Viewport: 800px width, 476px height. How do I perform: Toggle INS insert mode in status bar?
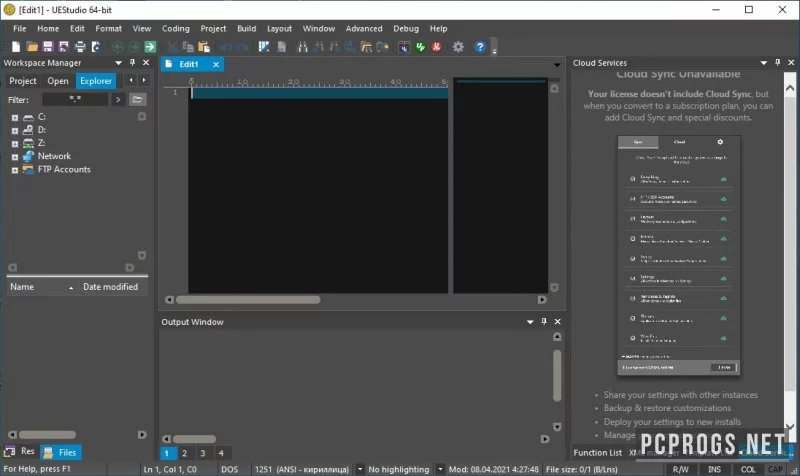tap(714, 469)
